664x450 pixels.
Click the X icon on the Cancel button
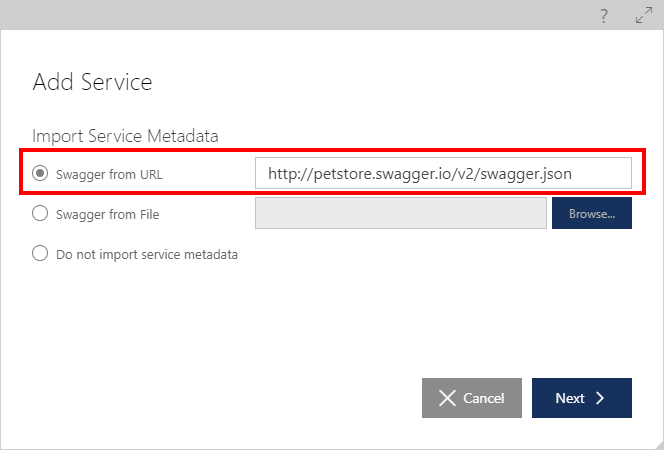447,398
